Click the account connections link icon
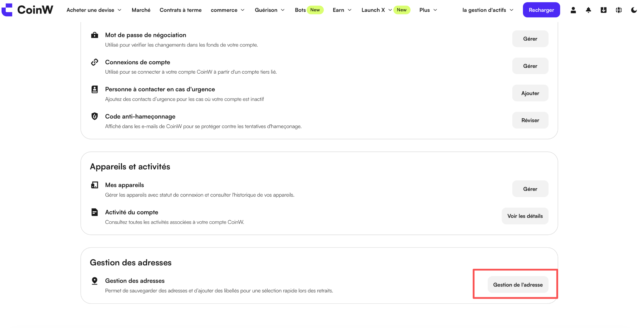The image size is (644, 328). [94, 62]
